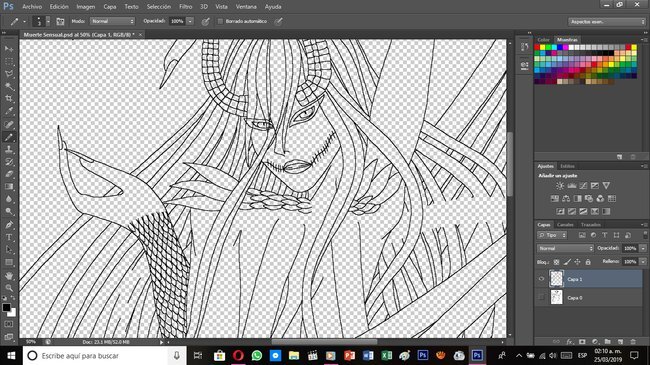Screen dimensions: 650x365
Task: Switch to the Trazados tab
Action: (591, 224)
